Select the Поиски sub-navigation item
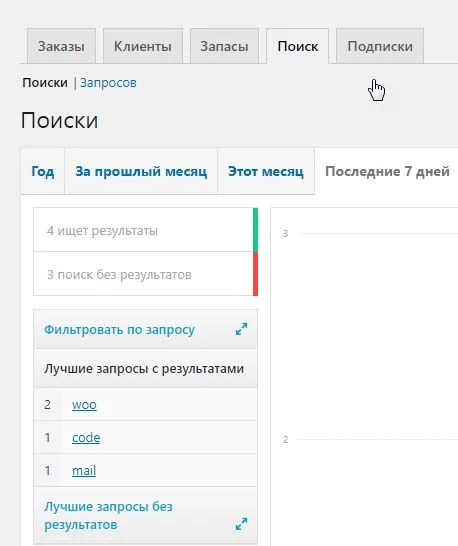 click(x=45, y=83)
